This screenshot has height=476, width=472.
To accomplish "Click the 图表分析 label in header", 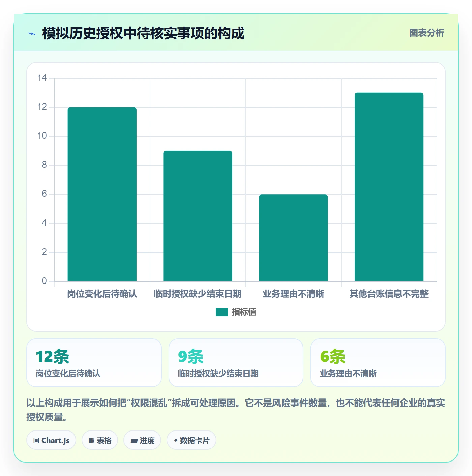I will (x=426, y=33).
